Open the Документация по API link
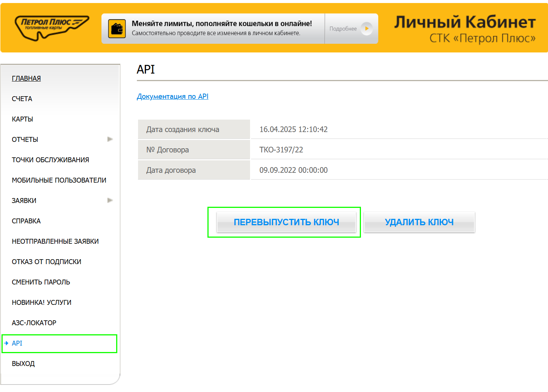The height and width of the screenshot is (392, 548). 172,97
